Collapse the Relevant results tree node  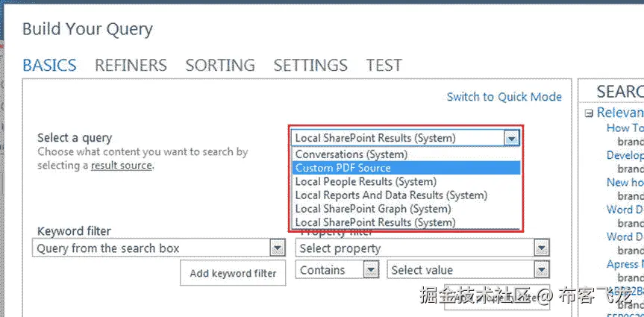(x=590, y=113)
